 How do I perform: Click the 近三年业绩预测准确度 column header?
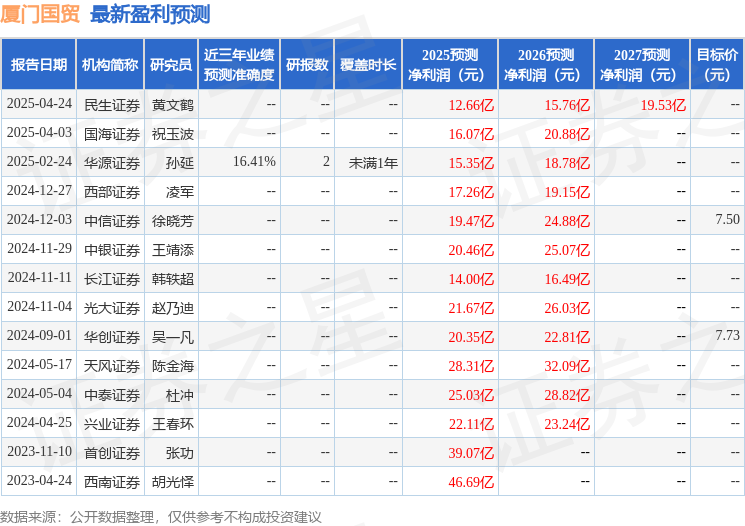239,65
